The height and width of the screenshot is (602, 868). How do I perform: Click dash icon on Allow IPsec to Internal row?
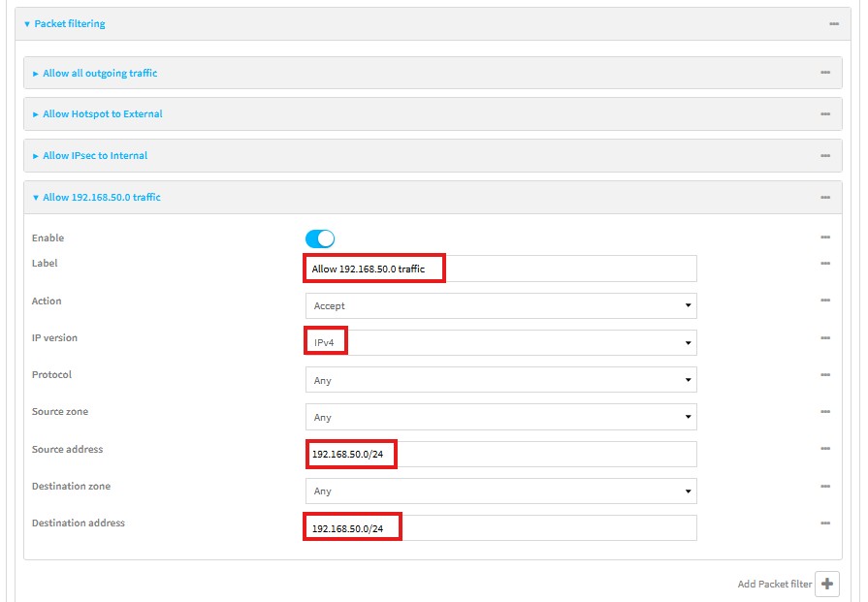(825, 155)
